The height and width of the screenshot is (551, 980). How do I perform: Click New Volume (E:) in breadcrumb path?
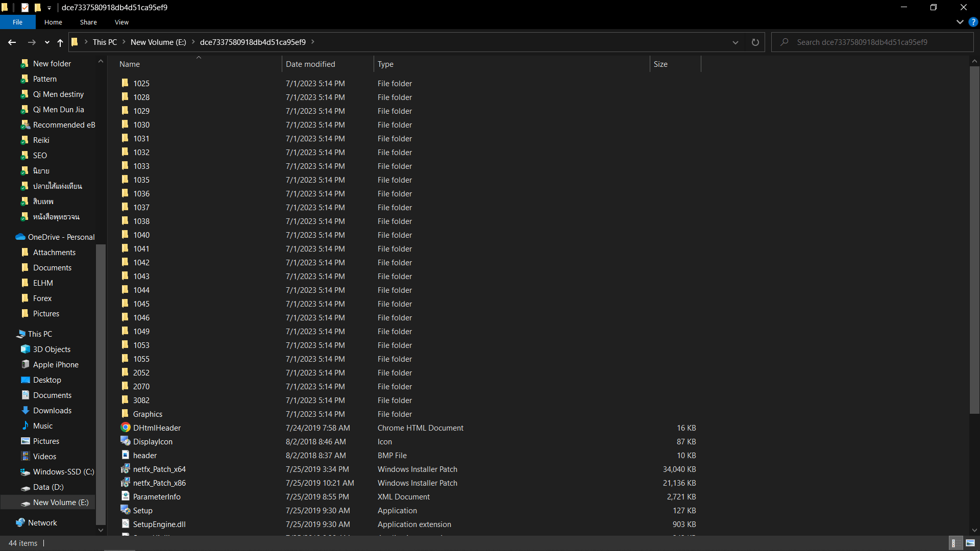pos(158,42)
